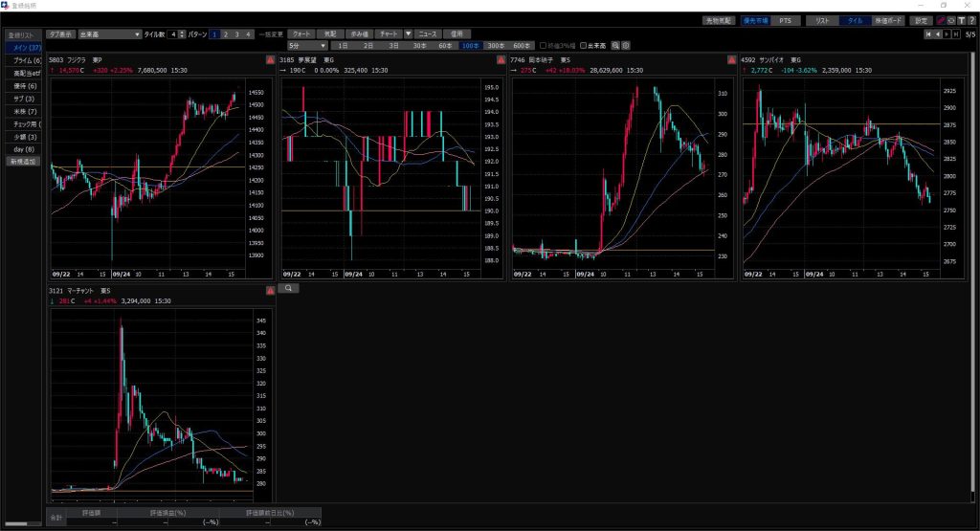The width and height of the screenshot is (980, 531).
Task: Expand the dropdown arrow next to チャート
Action: pyautogui.click(x=409, y=33)
